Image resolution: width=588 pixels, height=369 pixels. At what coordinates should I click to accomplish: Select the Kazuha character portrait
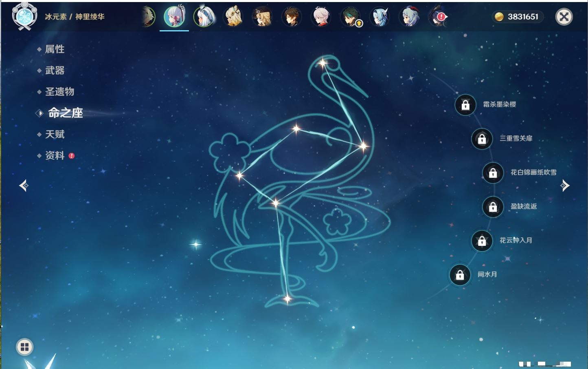[x=321, y=17]
